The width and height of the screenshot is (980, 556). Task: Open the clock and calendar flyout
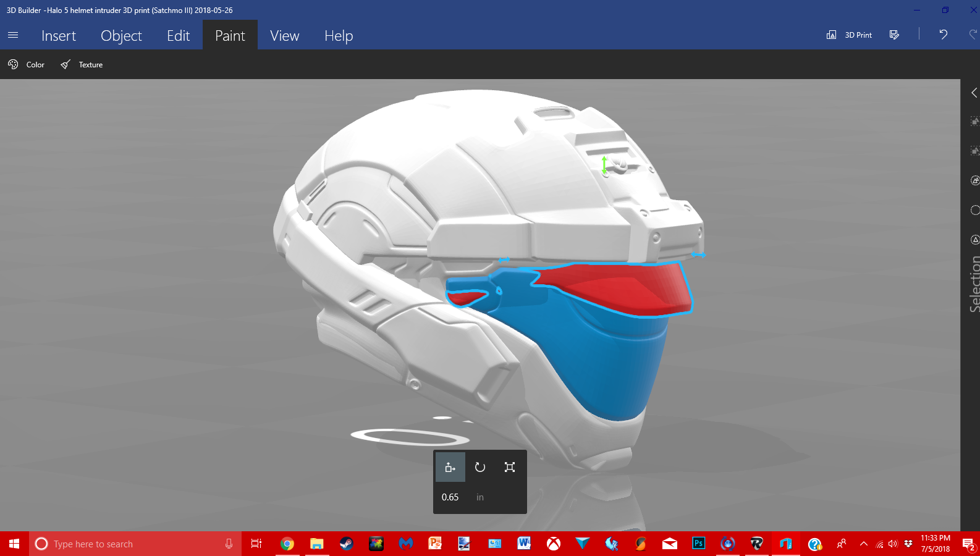click(x=936, y=544)
